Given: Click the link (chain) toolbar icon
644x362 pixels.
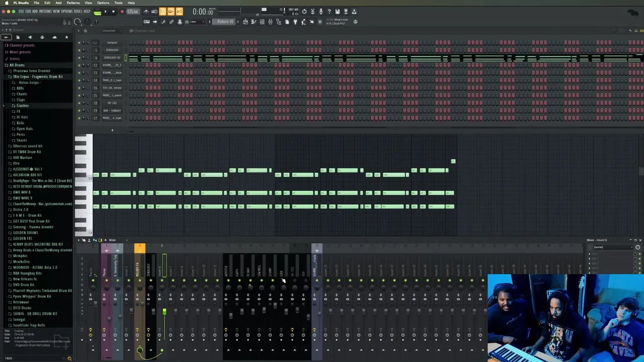Looking at the screenshot, I should coord(172,22).
